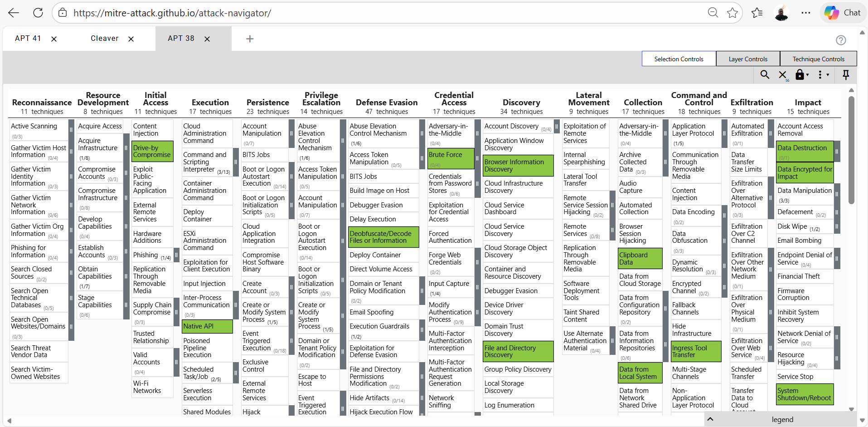Open Selection Controls tab
The height and width of the screenshot is (427, 868).
[679, 59]
